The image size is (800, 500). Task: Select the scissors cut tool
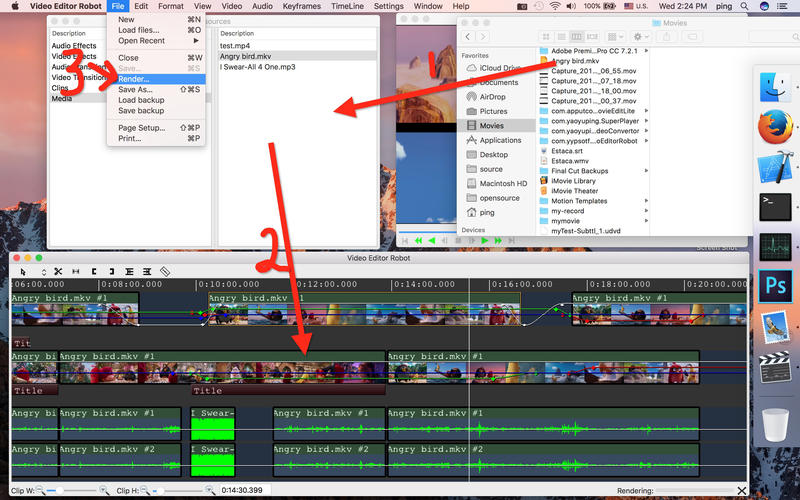click(58, 272)
